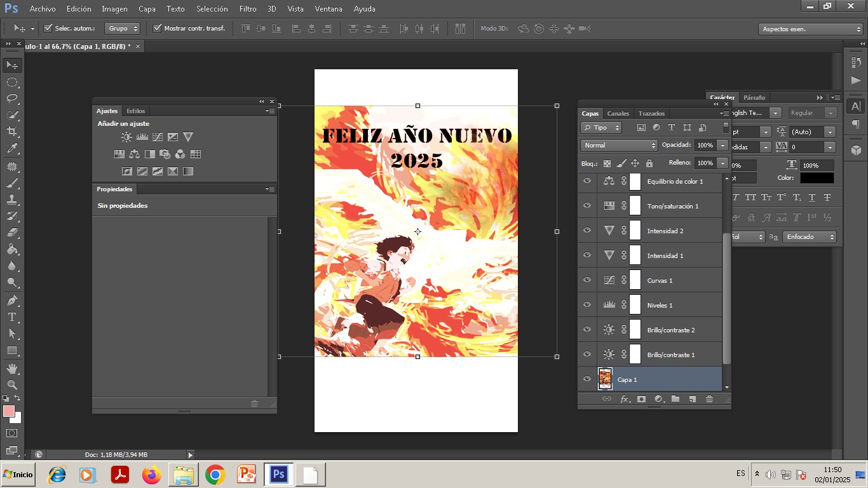Hide the Equilibrio de color 1 layer
The height and width of the screenshot is (488, 868).
pos(587,181)
